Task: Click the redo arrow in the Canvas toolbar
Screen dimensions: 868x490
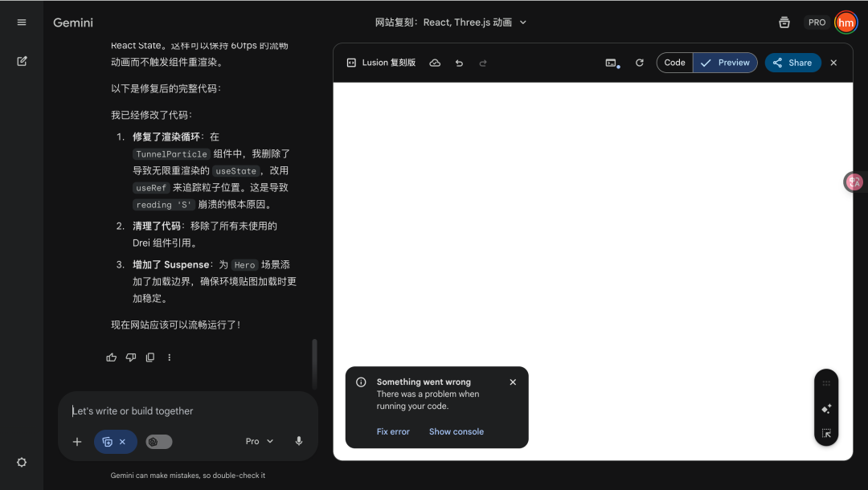Action: pos(481,62)
